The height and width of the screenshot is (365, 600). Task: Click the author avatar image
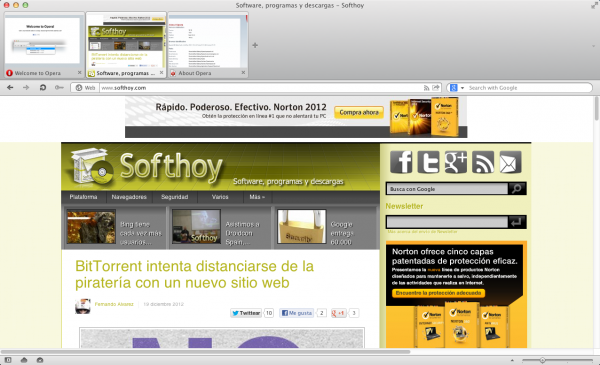click(x=83, y=306)
